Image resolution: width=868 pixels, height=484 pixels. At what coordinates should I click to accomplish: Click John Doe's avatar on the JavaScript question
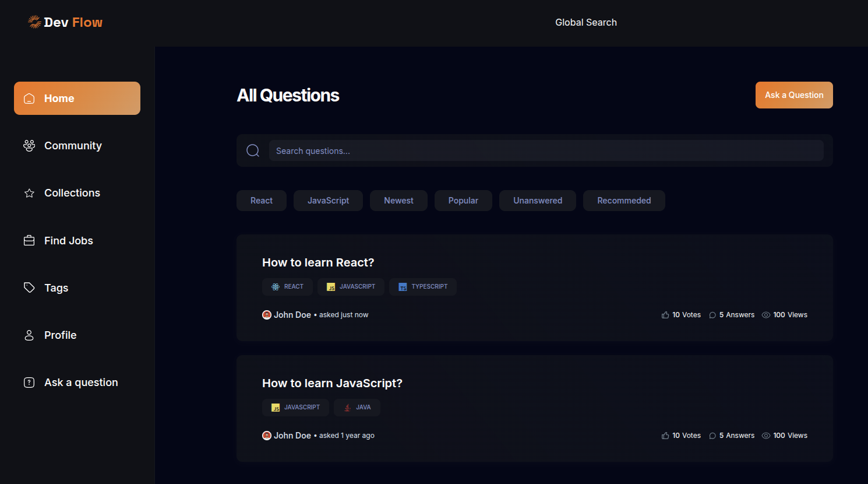pos(266,435)
